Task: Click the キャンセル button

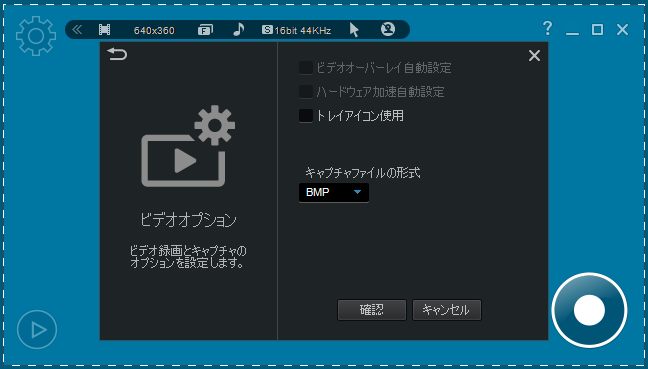Action: click(x=447, y=310)
